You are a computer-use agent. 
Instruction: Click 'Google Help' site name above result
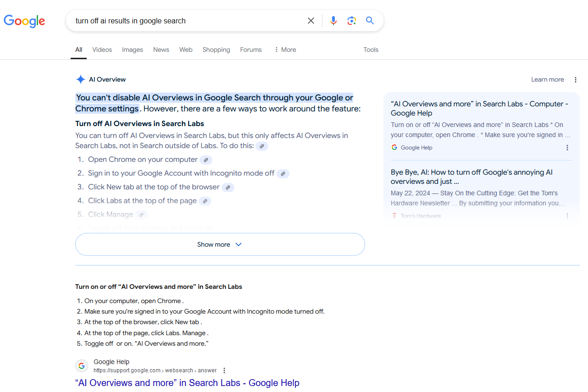(x=111, y=362)
